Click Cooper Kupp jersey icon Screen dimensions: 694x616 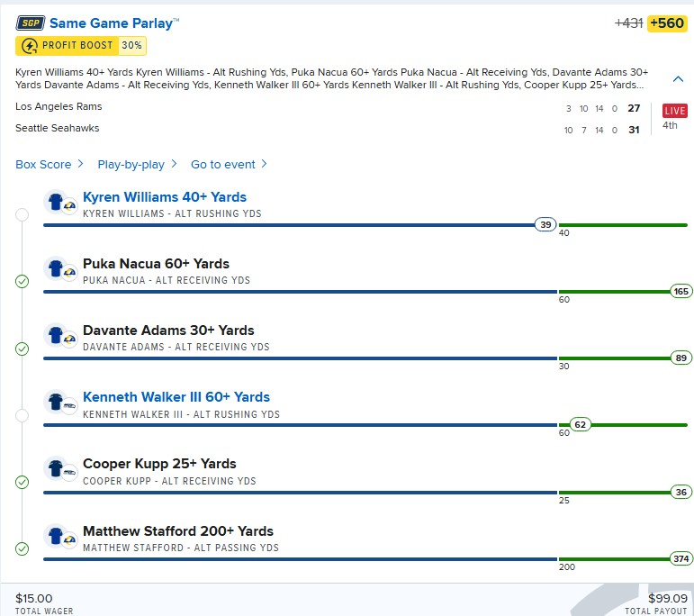pos(58,469)
